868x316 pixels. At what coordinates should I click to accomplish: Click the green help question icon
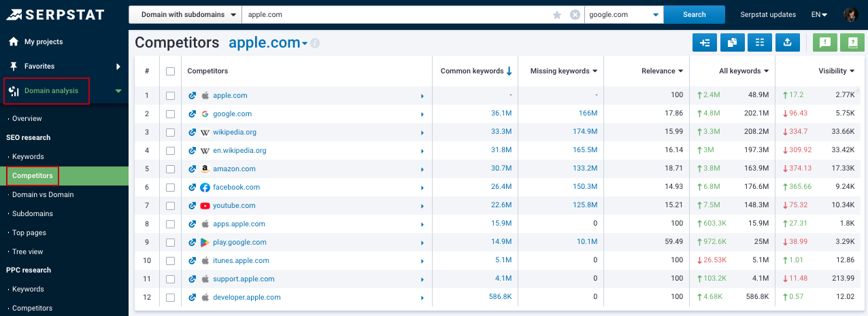(x=852, y=43)
